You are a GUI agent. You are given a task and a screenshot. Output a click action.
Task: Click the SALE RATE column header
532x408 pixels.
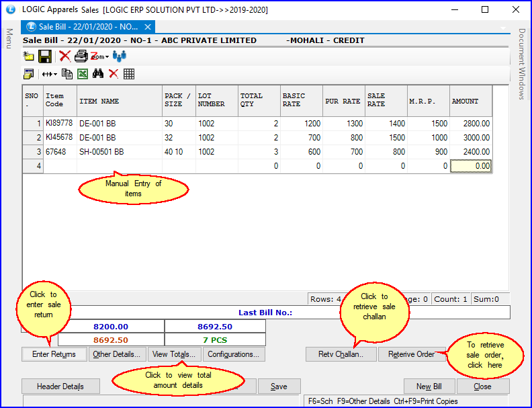point(386,101)
